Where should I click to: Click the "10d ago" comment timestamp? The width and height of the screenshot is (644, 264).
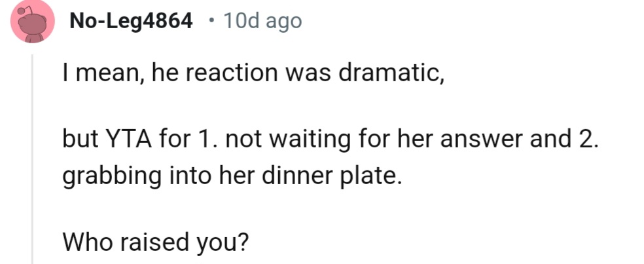click(262, 21)
